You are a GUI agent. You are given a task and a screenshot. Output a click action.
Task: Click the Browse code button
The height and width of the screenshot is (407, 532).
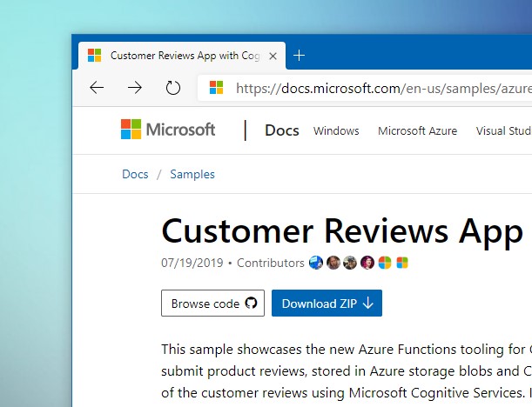pos(212,303)
